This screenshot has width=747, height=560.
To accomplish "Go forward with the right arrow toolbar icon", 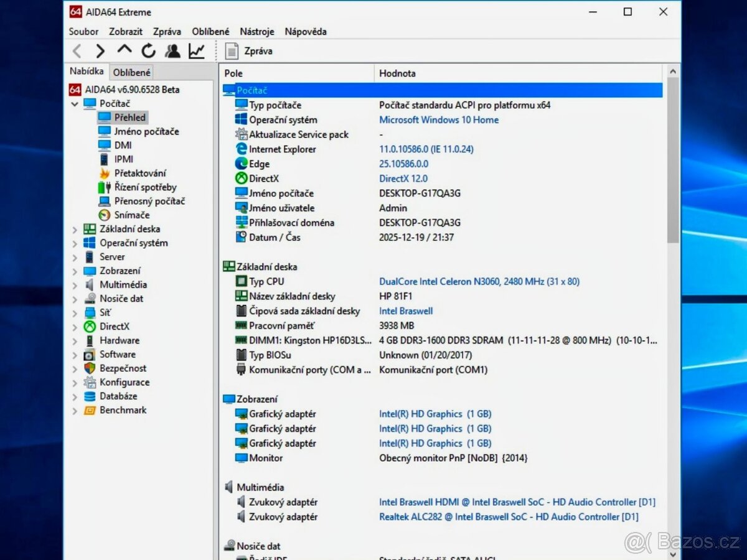I will point(100,51).
